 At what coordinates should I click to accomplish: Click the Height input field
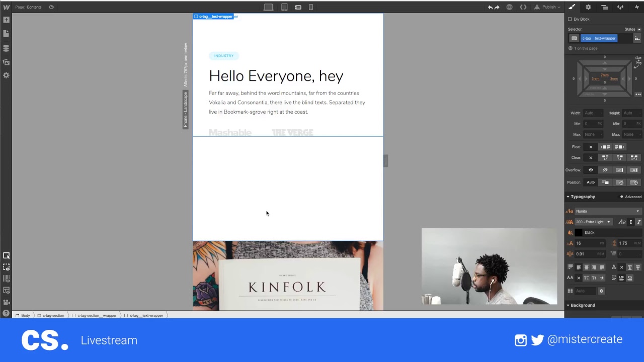631,113
